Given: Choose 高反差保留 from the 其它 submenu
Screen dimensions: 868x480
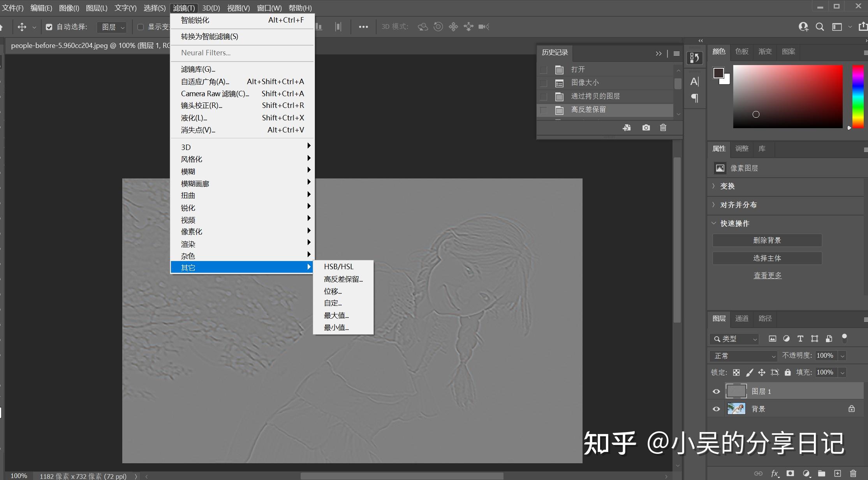Looking at the screenshot, I should point(343,279).
